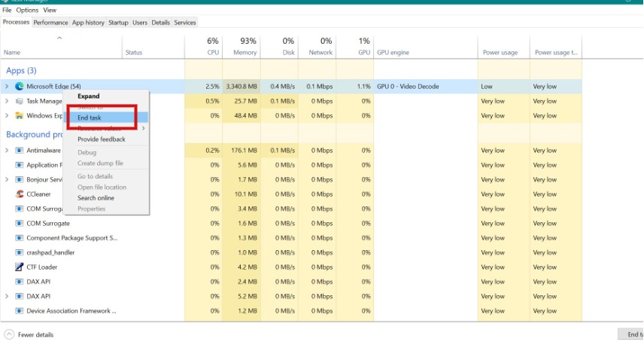Sort by the CPU column header

point(204,47)
